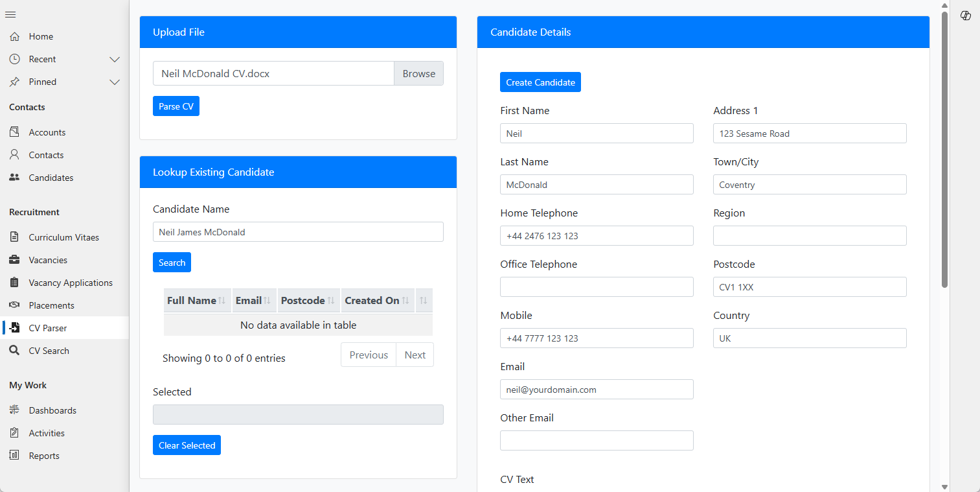
Task: Click the Lookup Existing Candidate header
Action: point(298,172)
